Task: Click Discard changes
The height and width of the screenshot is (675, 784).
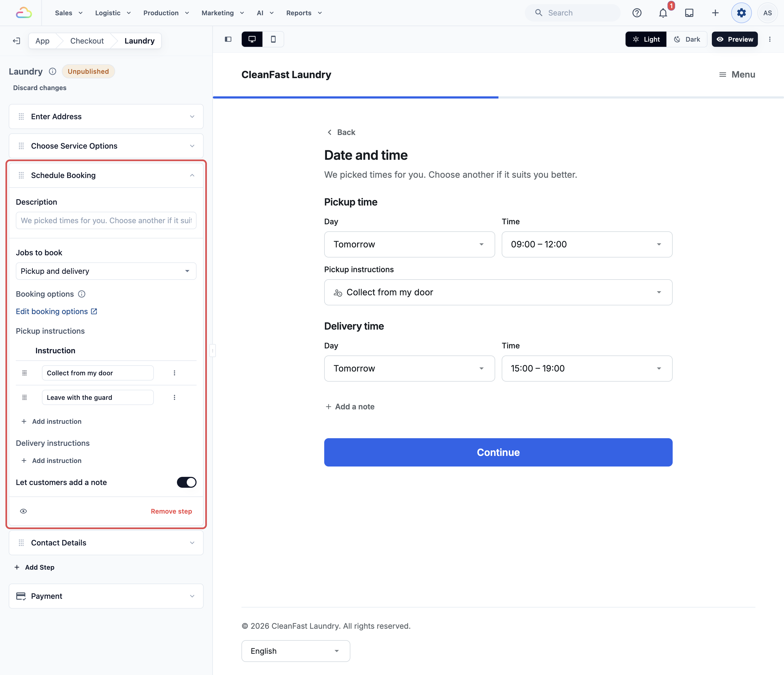Action: click(40, 88)
